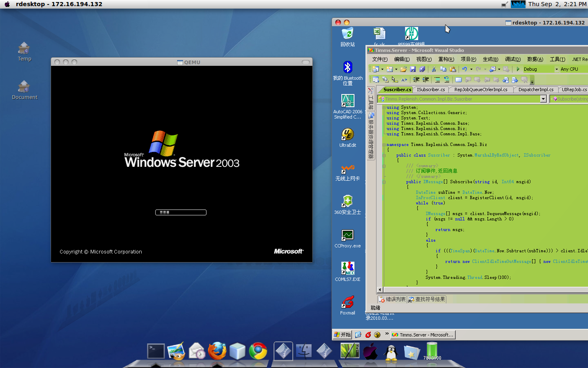Click the horizontal scrollbar left arrow in the editor
The height and width of the screenshot is (368, 588).
pos(380,289)
